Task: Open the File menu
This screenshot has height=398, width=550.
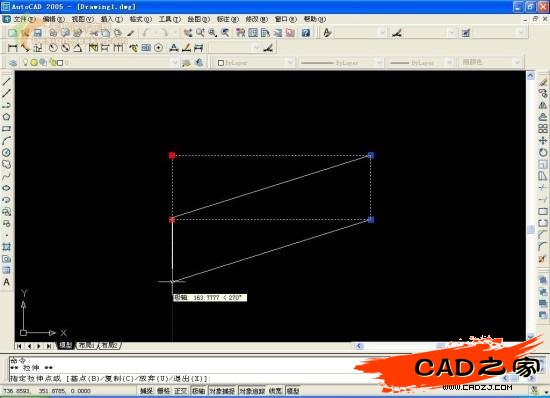Action: point(24,19)
